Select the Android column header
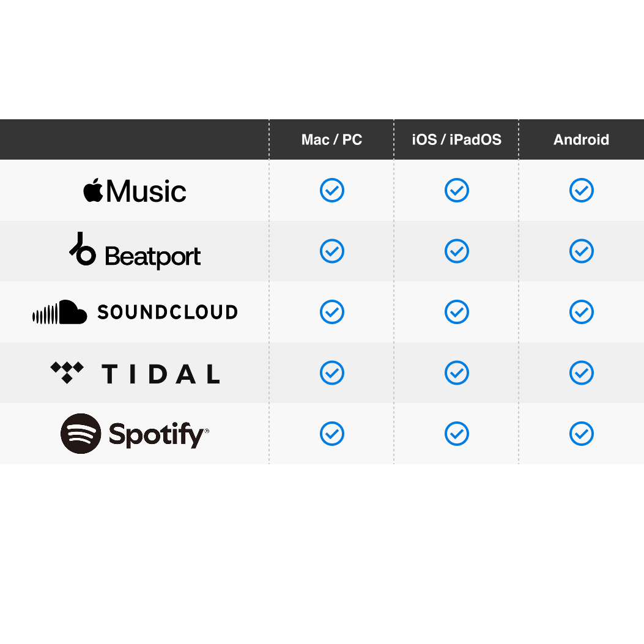644x644 pixels. 581,139
